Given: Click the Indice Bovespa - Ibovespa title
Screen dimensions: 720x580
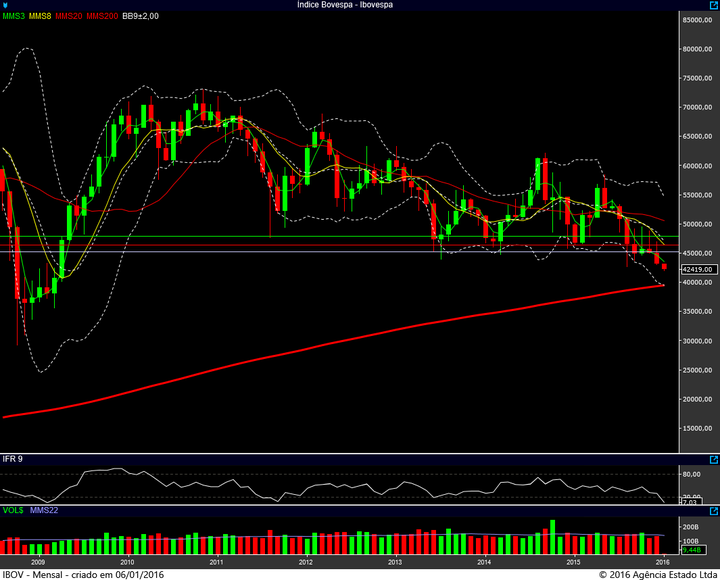Looking at the screenshot, I should (345, 5).
